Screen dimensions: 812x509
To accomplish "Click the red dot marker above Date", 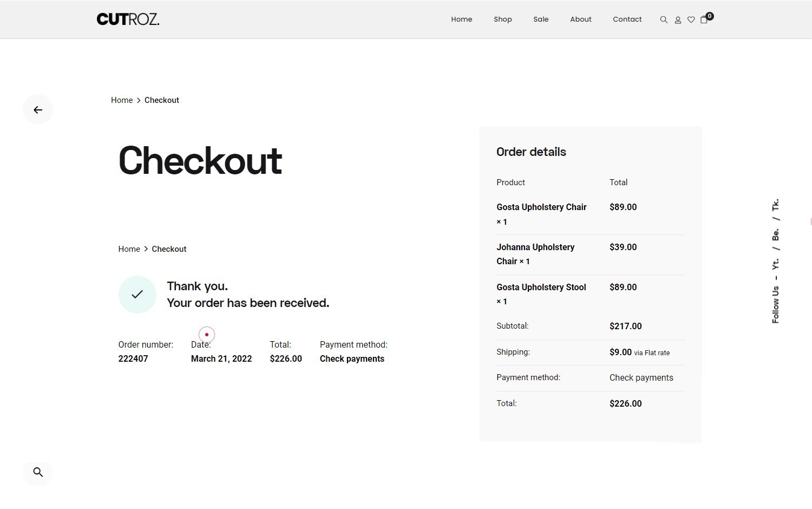I will pyautogui.click(x=206, y=334).
